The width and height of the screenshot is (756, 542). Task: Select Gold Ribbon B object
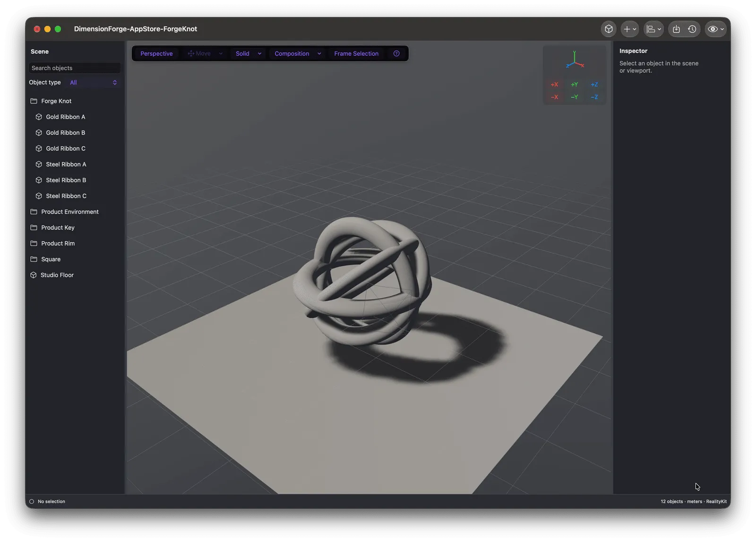[x=75, y=133]
